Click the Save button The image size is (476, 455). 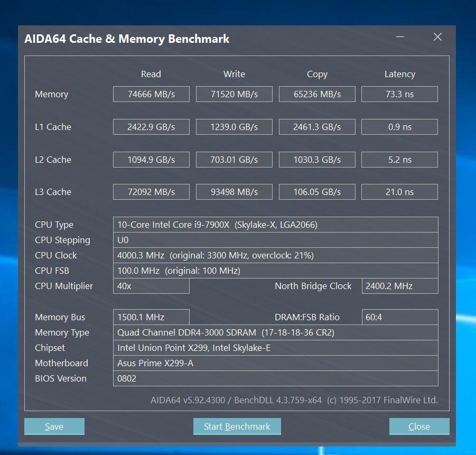point(54,426)
